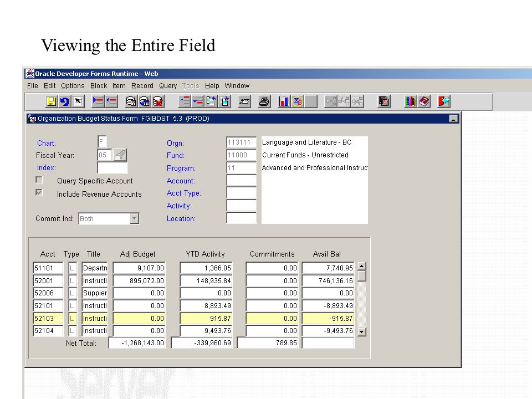Click the blue Location: label link
The image size is (532, 399).
pos(181,218)
